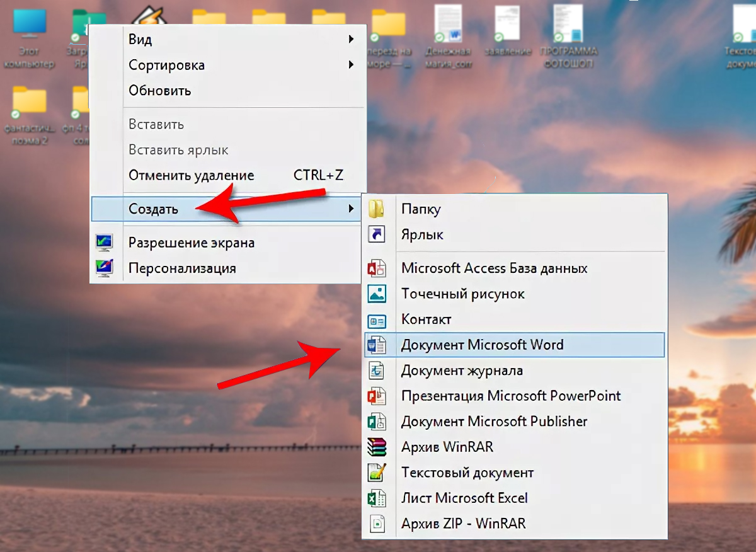Click the Разрешение экрана monitor icon
Screen dimensions: 756x552
click(x=104, y=243)
